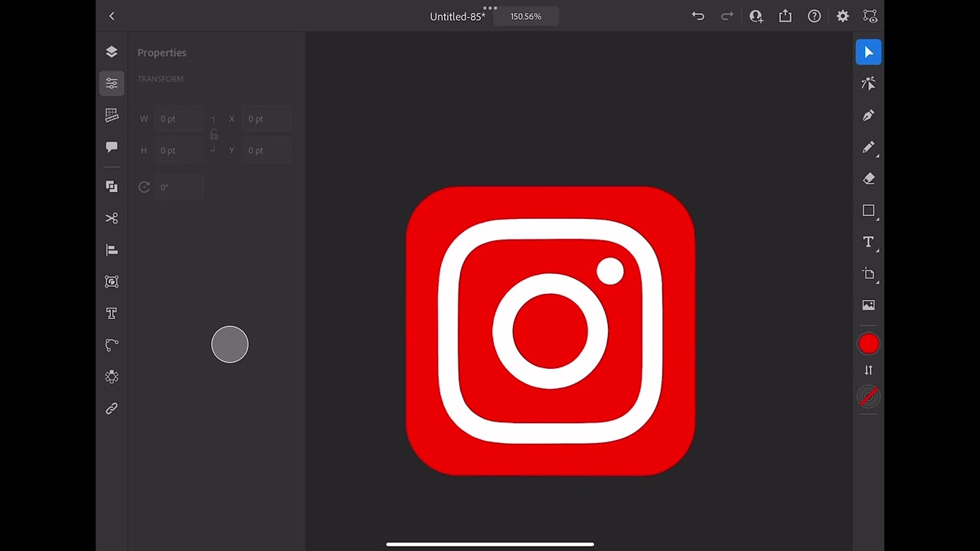
Task: Open the Share export menu
Action: click(x=786, y=16)
